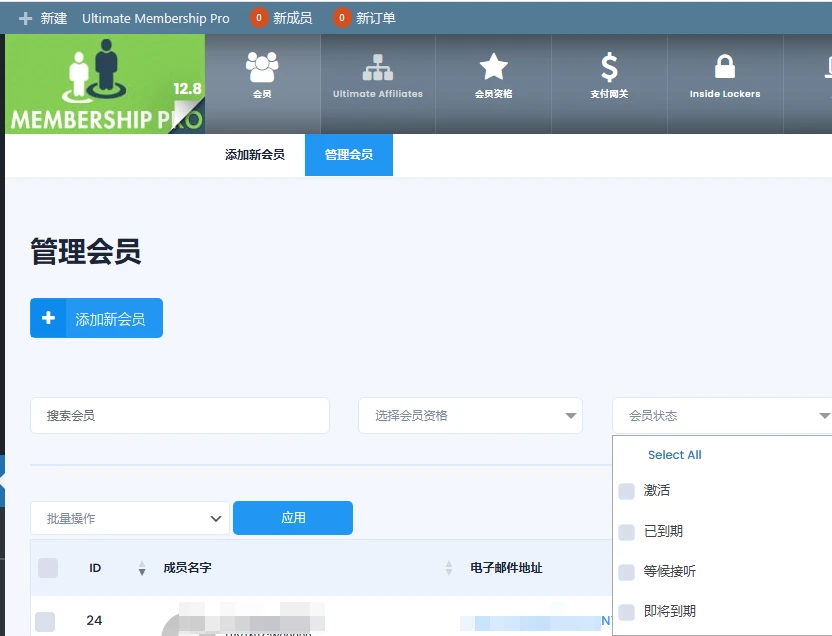The height and width of the screenshot is (636, 832).
Task: Click the Select All link
Action: point(674,454)
